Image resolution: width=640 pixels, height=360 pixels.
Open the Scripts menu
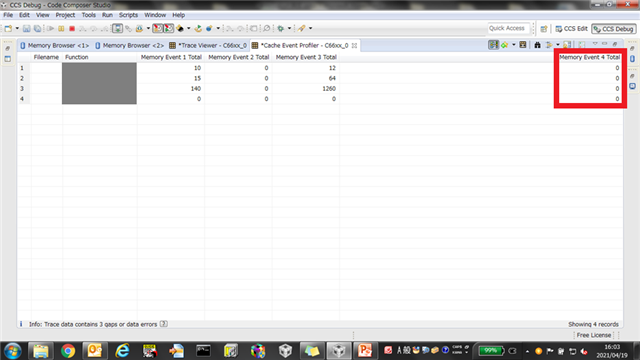tap(128, 15)
